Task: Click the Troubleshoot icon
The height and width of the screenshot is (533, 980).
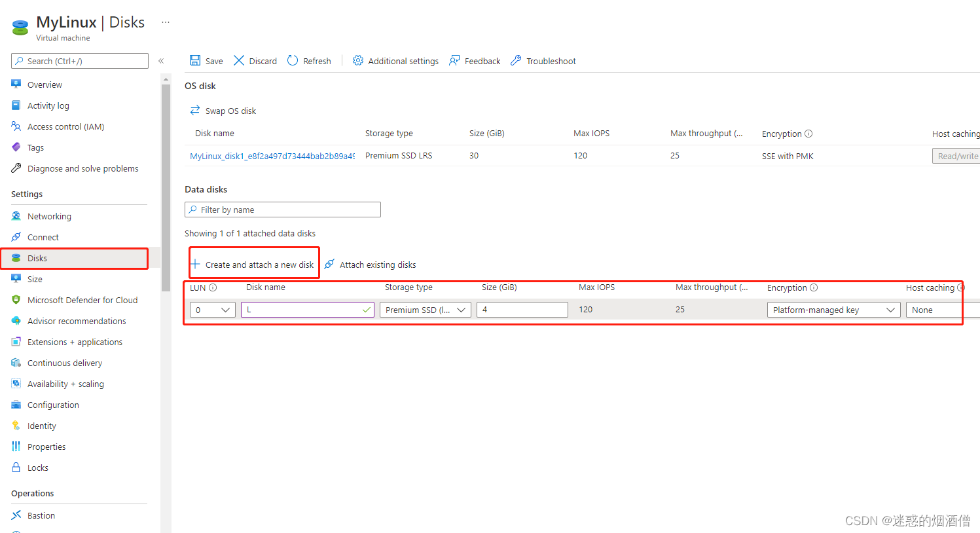Action: [516, 60]
